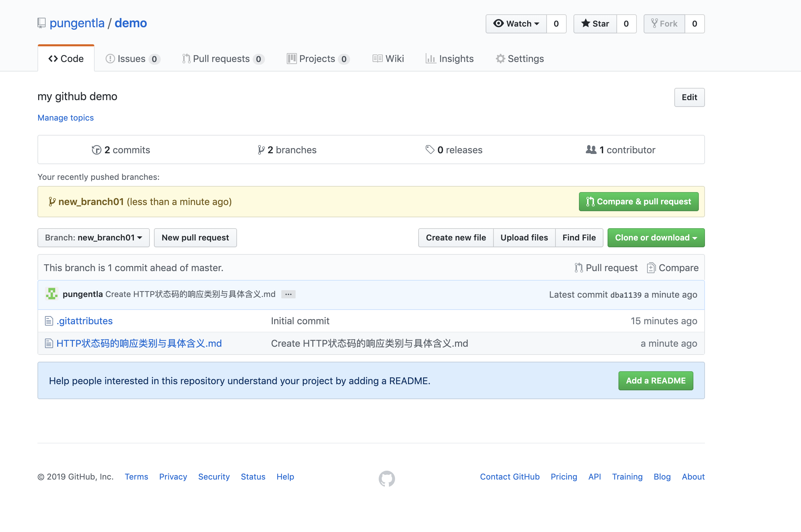Expand the Clone or download menu

coord(656,238)
